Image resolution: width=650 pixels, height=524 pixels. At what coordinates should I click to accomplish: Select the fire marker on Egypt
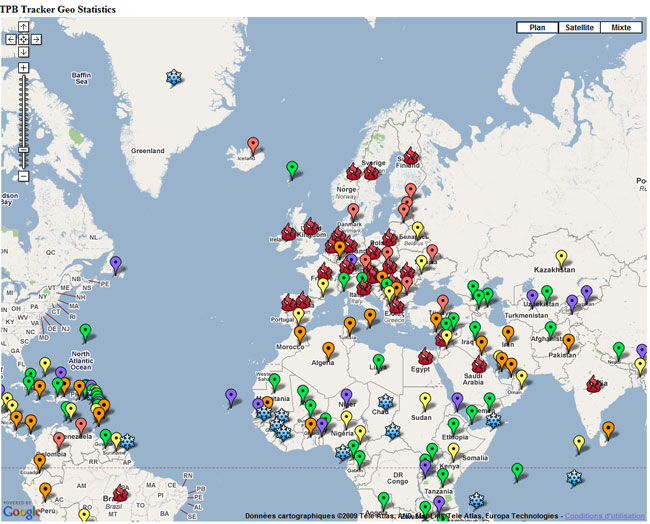click(x=425, y=356)
